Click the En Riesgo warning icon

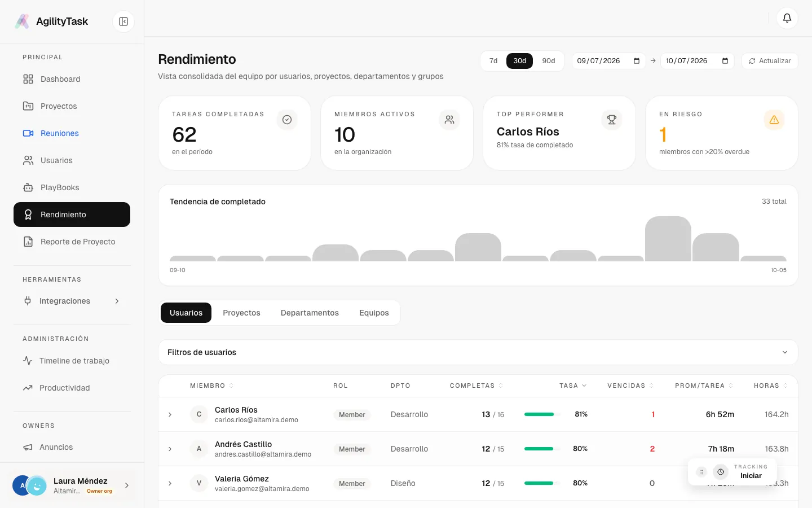[774, 120]
